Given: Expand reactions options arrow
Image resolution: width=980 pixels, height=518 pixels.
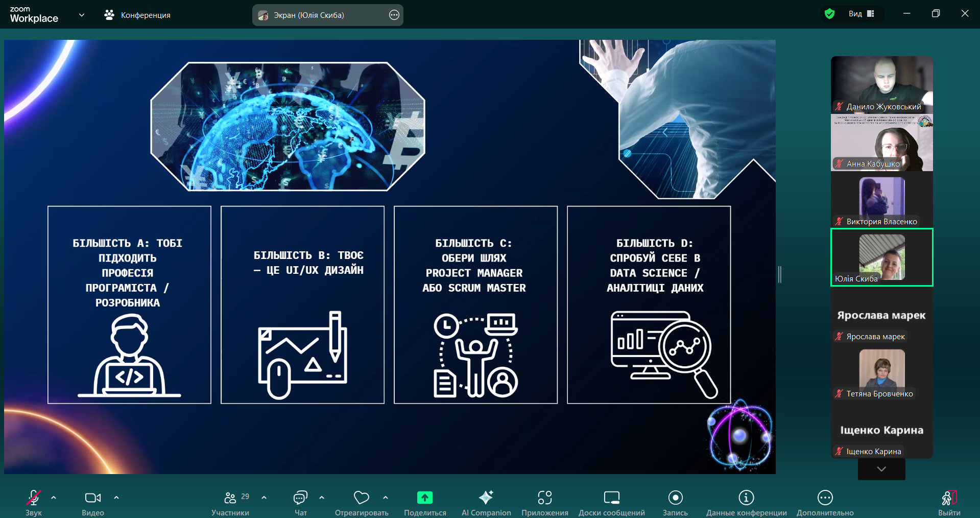Looking at the screenshot, I should click(x=386, y=498).
